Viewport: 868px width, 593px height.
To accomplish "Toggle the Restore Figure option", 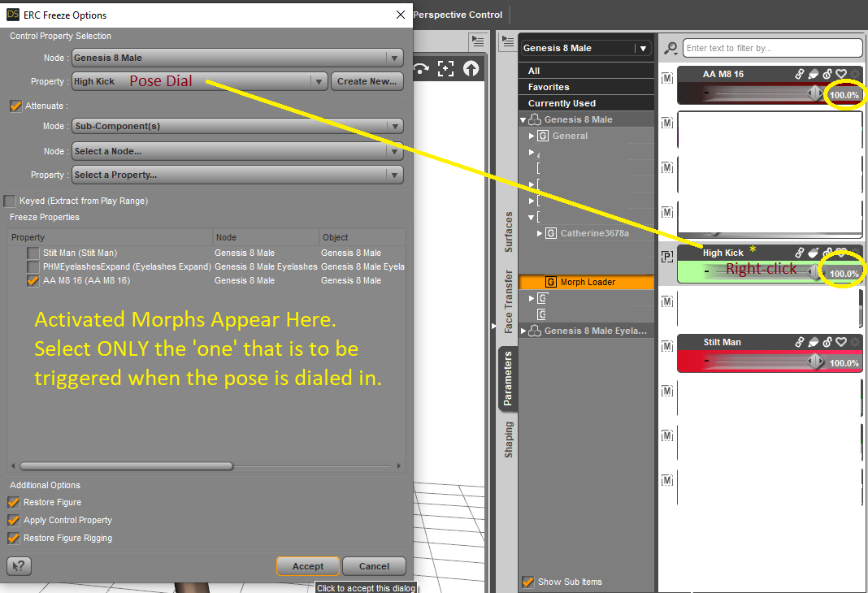I will tap(13, 502).
